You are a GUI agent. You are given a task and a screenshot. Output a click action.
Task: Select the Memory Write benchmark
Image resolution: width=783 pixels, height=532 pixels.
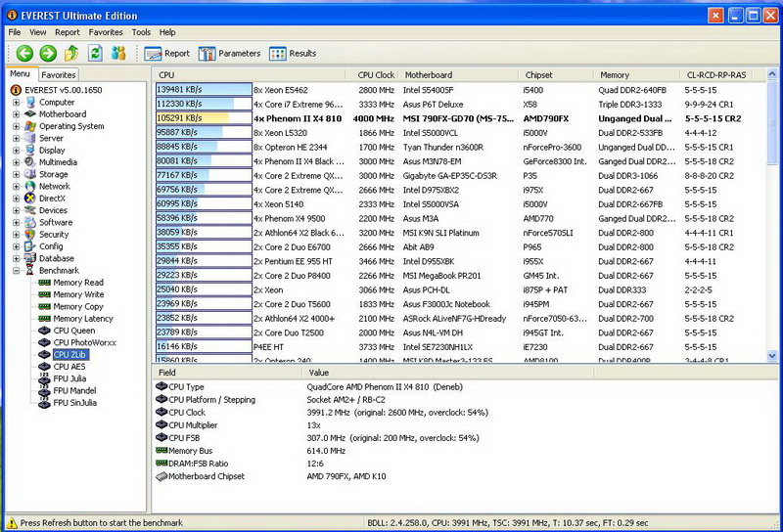tap(78, 294)
